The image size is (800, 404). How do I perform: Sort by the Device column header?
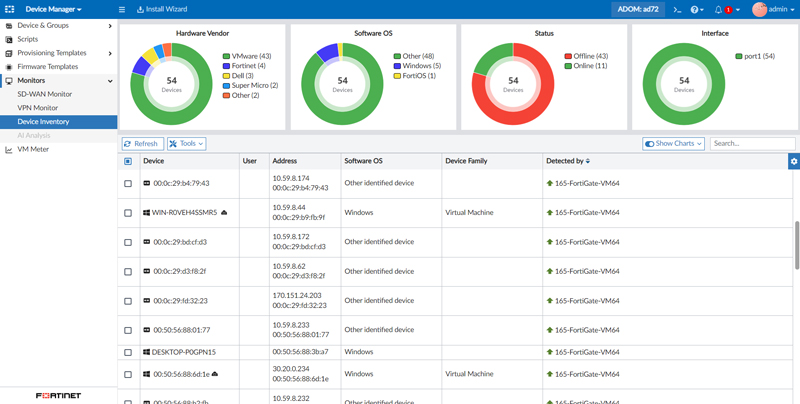tap(154, 161)
